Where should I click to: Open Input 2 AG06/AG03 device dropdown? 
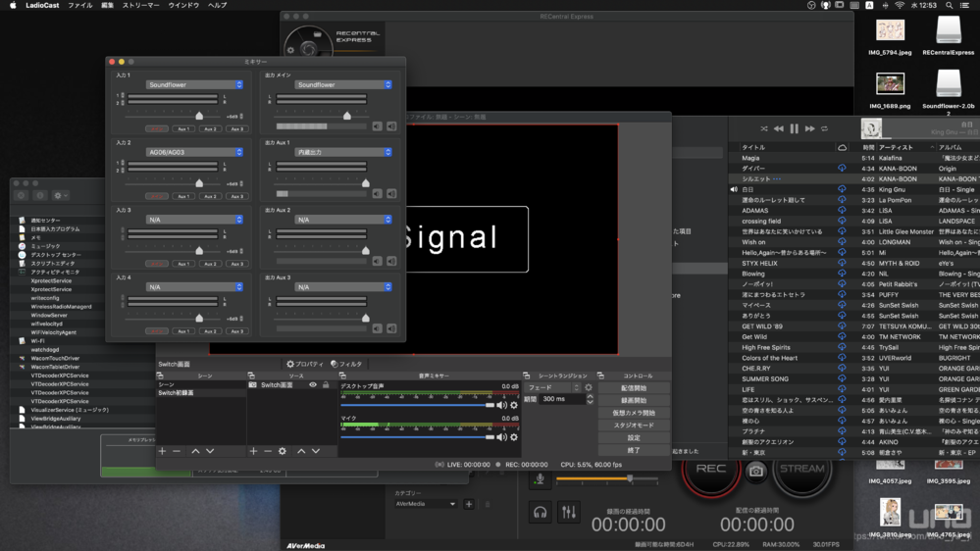[194, 152]
